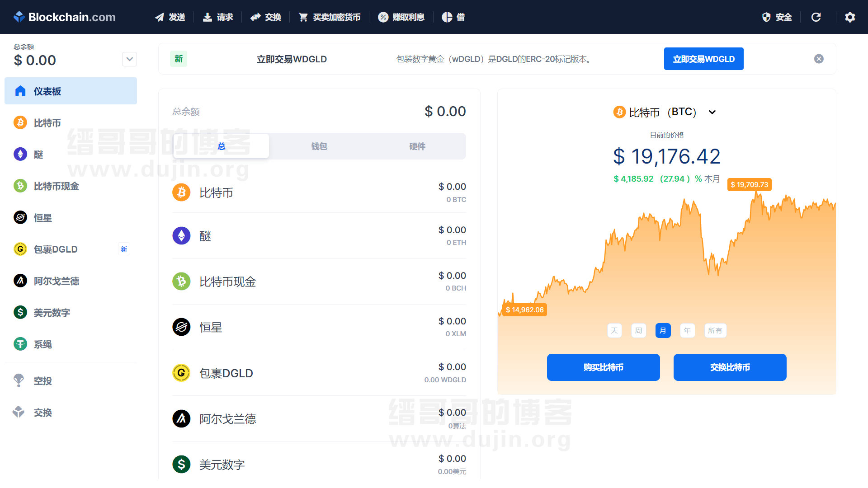Image resolution: width=868 pixels, height=488 pixels.
Task: Select the 请求 (Request) icon
Action: pyautogui.click(x=207, y=17)
